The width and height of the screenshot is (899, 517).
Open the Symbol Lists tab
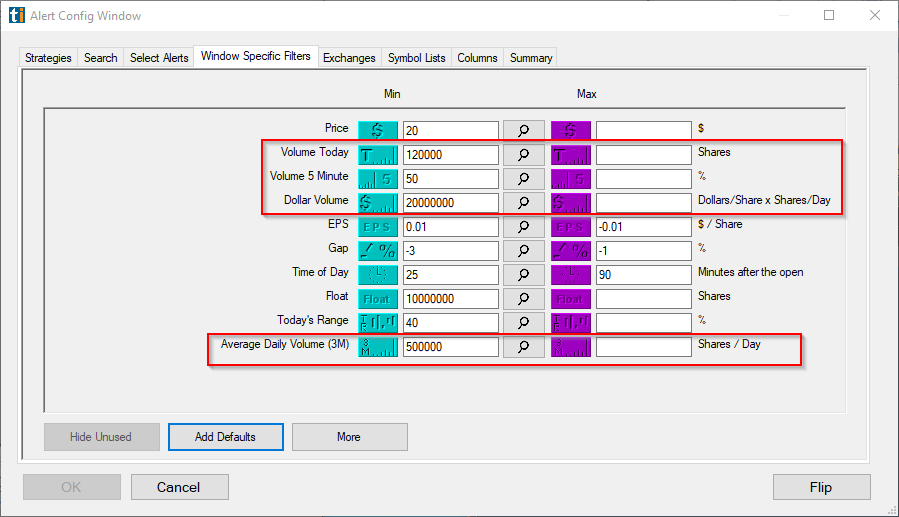tap(416, 58)
